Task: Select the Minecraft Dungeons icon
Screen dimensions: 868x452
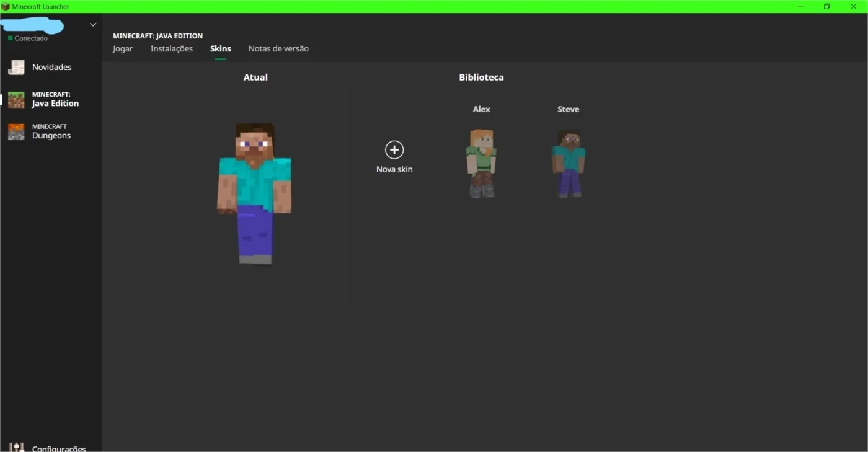Action: point(16,131)
